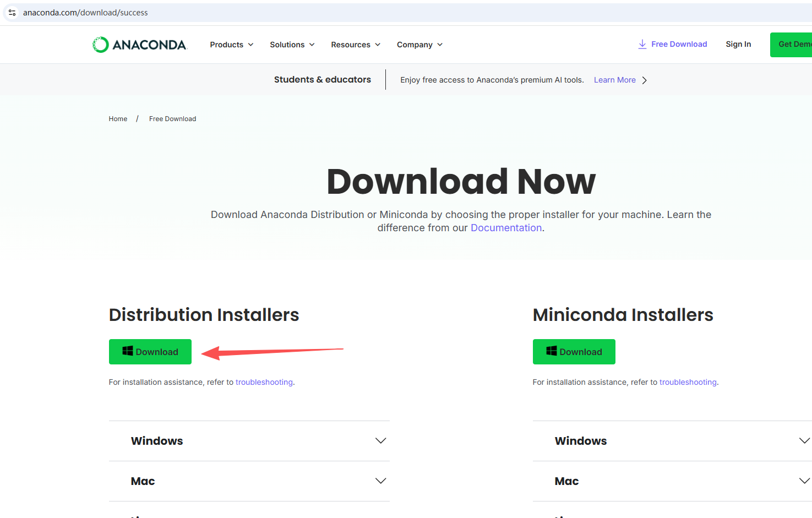Expand Windows section under Distribution Installers
The width and height of the screenshot is (812, 518).
pyautogui.click(x=249, y=441)
